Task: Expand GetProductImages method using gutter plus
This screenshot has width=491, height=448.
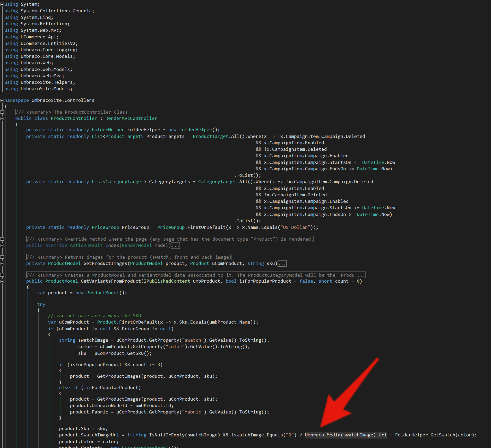Action: 2,264
